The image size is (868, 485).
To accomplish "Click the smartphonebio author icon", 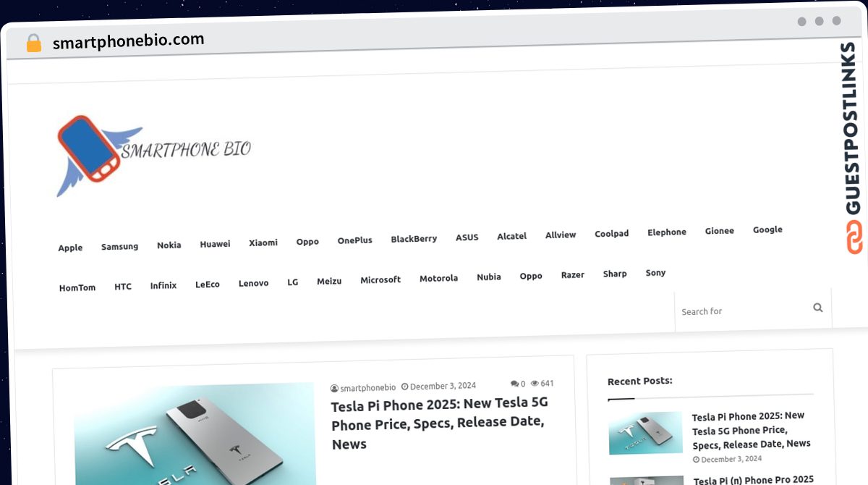I will (x=335, y=388).
